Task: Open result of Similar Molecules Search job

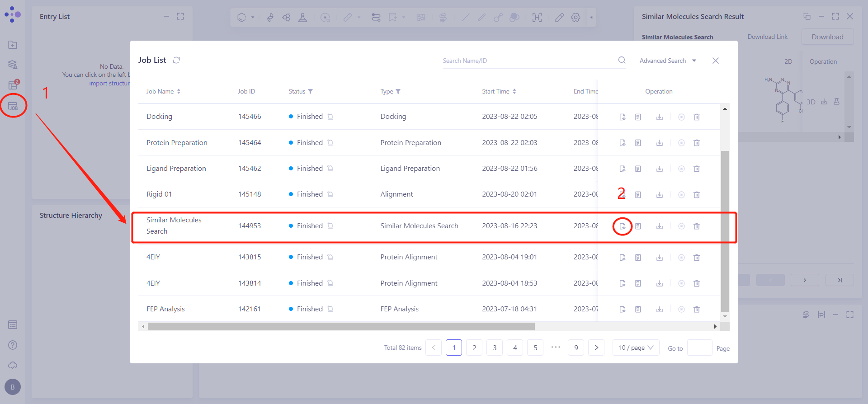Action: click(623, 226)
